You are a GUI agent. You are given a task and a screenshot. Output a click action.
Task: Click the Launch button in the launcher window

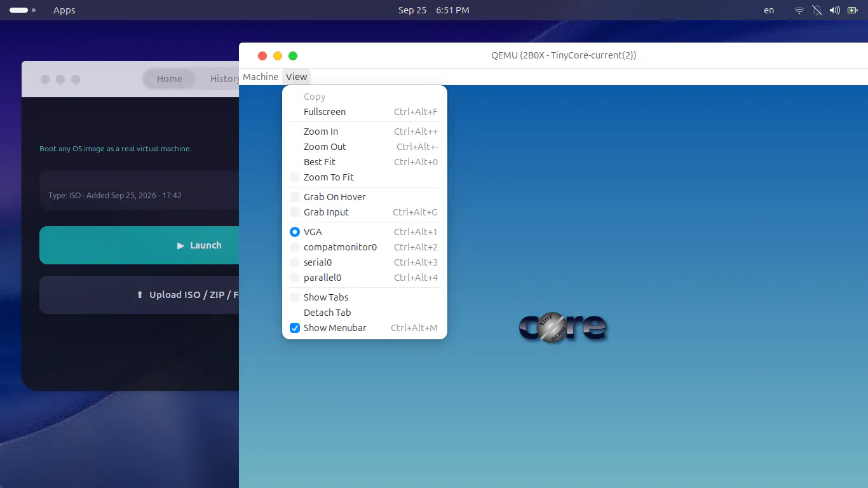pos(139,245)
